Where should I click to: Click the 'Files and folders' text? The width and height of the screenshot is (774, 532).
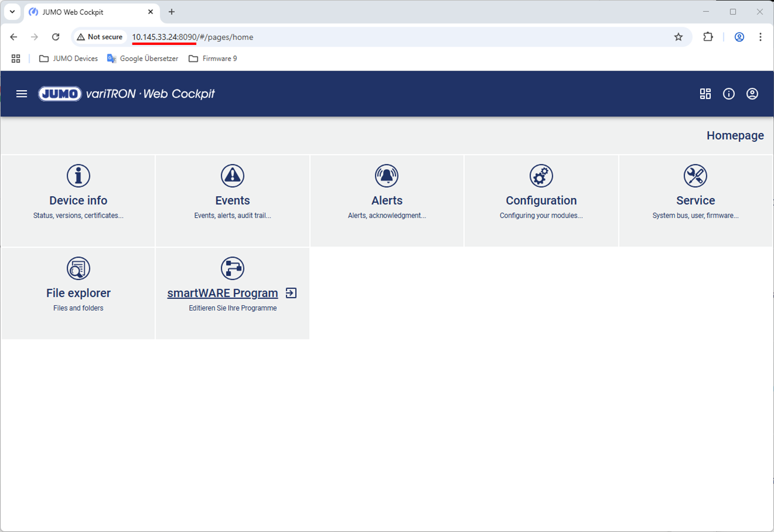[78, 308]
